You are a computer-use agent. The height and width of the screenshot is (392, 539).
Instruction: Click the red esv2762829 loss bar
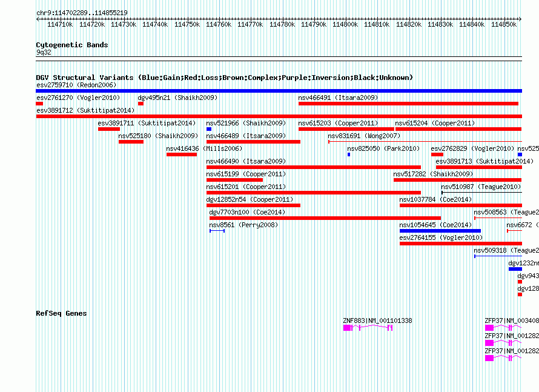click(x=437, y=154)
